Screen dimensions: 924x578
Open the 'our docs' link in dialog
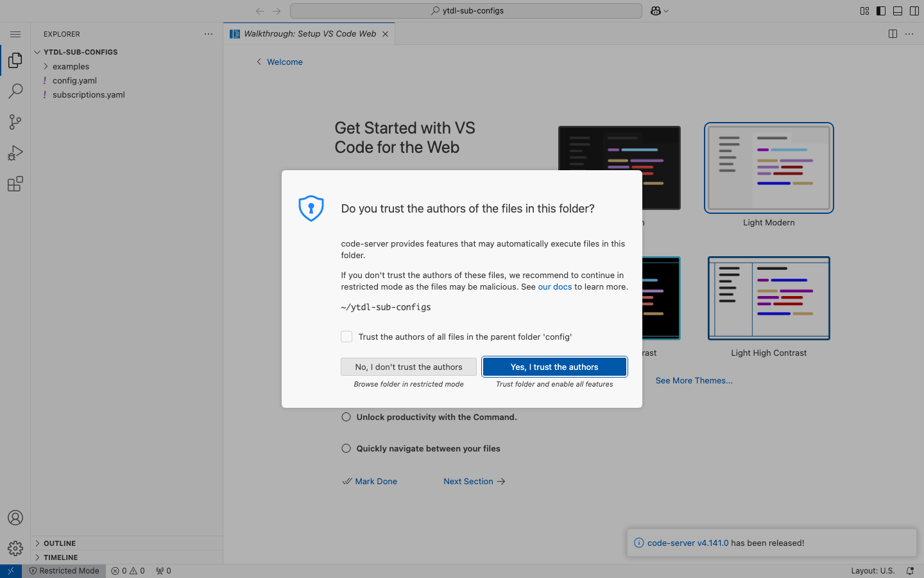[554, 287]
